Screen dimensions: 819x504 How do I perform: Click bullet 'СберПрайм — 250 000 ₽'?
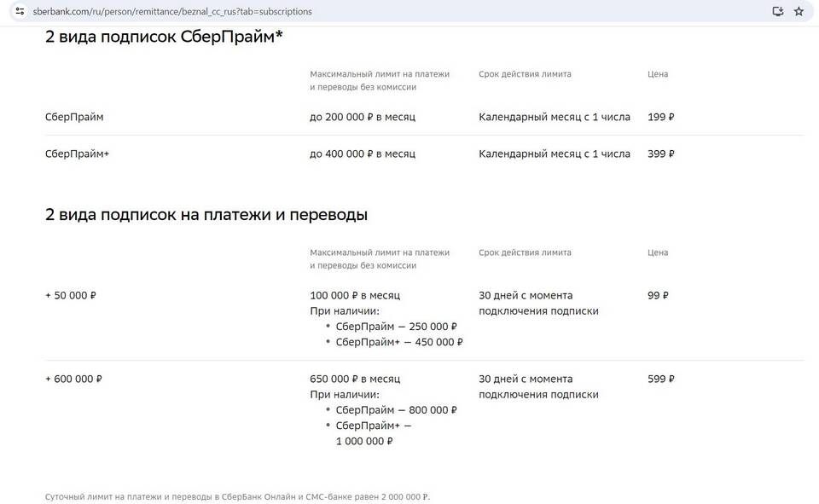[396, 327]
